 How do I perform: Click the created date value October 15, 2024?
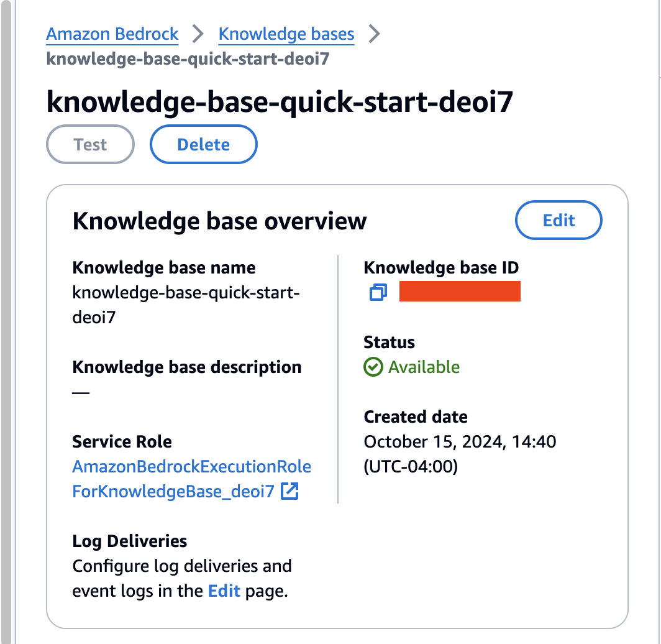460,442
